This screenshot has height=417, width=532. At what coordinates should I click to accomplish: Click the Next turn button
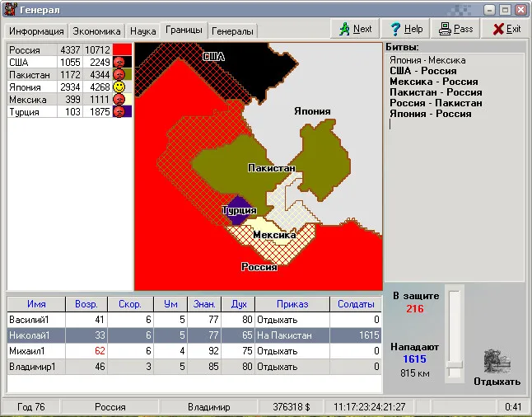coord(354,29)
